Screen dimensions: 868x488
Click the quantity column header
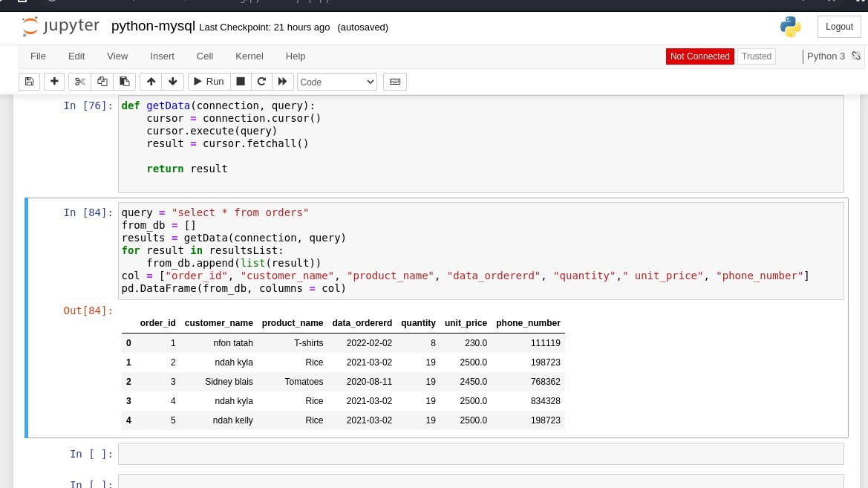[418, 323]
